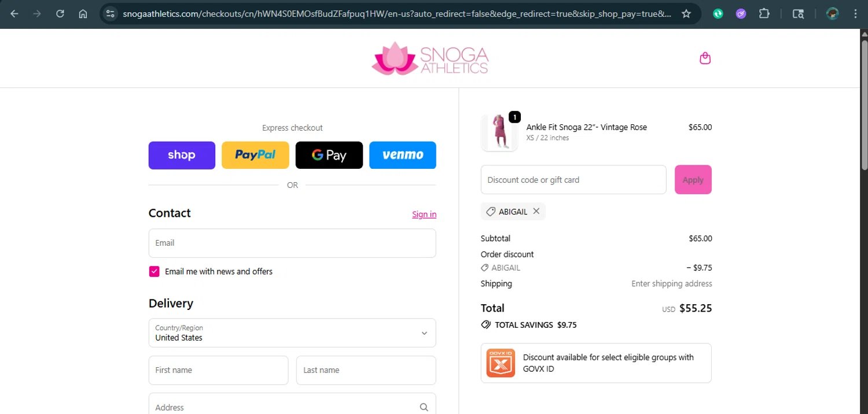Click the total amount '$55.25'
868x414 pixels.
tap(696, 308)
